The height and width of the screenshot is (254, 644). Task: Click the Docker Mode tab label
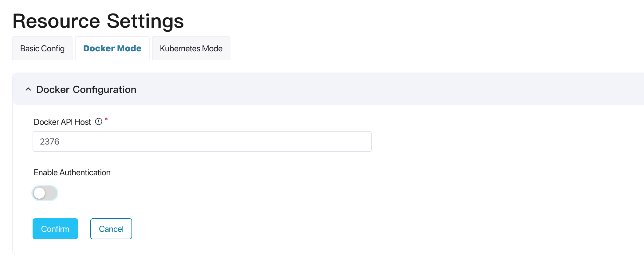(112, 48)
